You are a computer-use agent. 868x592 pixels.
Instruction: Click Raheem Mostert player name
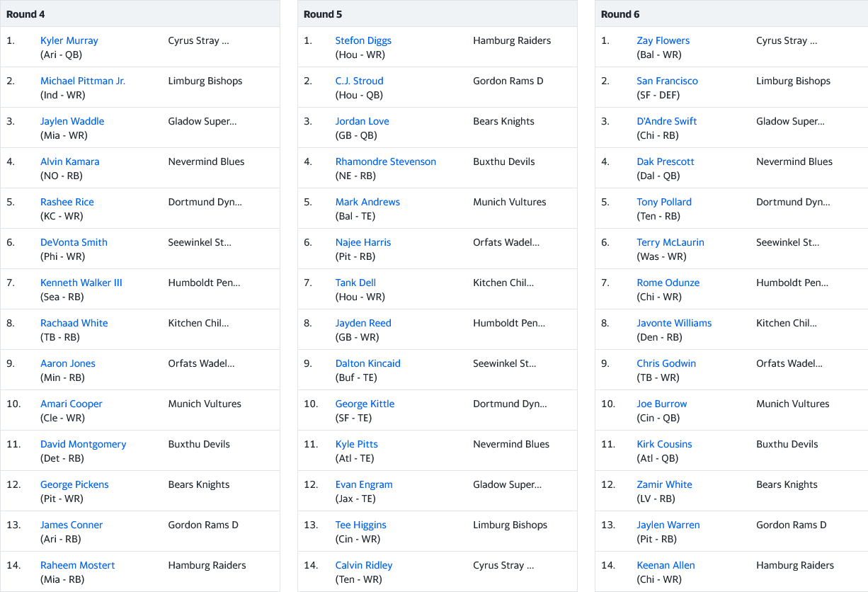[x=77, y=565]
